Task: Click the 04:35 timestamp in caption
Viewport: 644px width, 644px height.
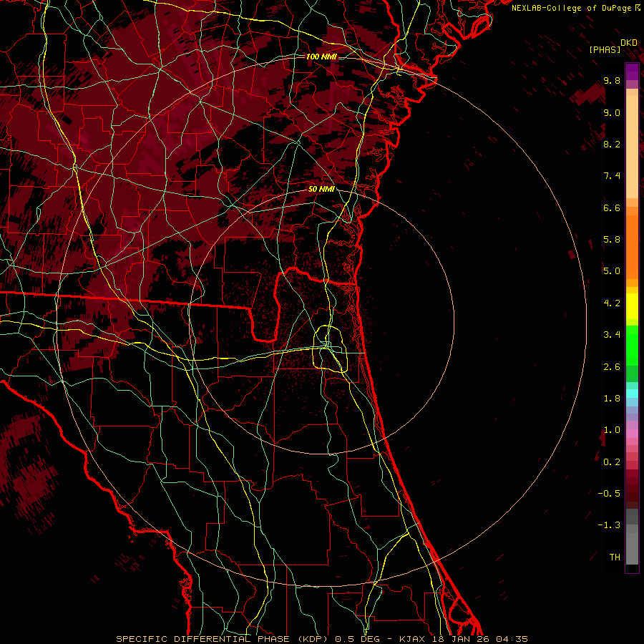Action: point(512,639)
